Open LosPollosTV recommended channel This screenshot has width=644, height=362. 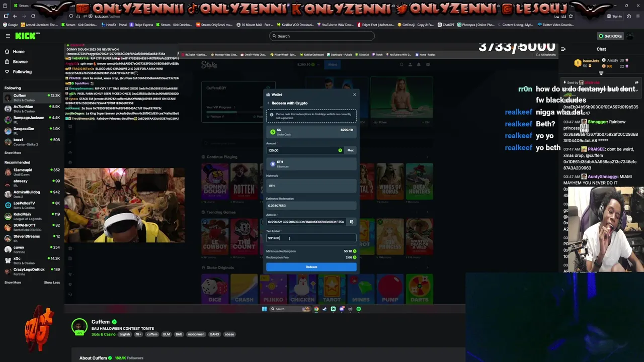pos(32,205)
